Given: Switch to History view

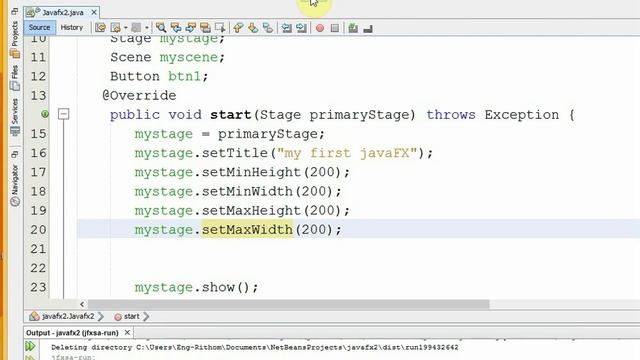Looking at the screenshot, I should point(71,27).
